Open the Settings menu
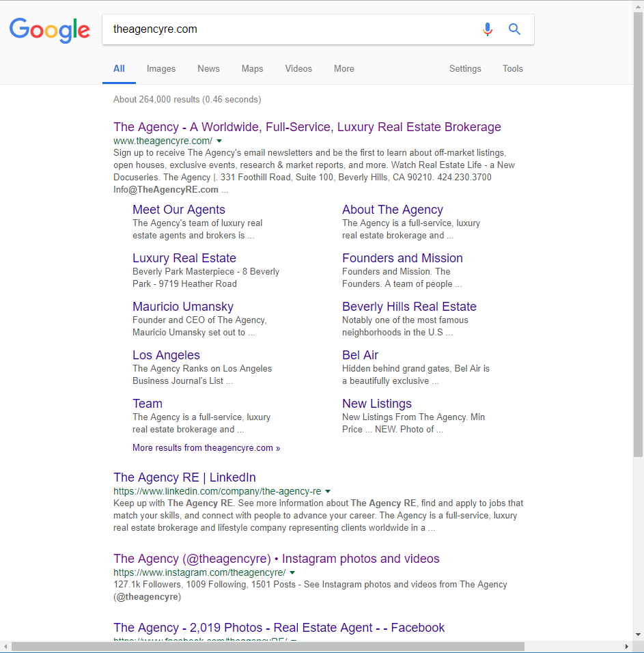This screenshot has height=653, width=644. click(x=465, y=69)
